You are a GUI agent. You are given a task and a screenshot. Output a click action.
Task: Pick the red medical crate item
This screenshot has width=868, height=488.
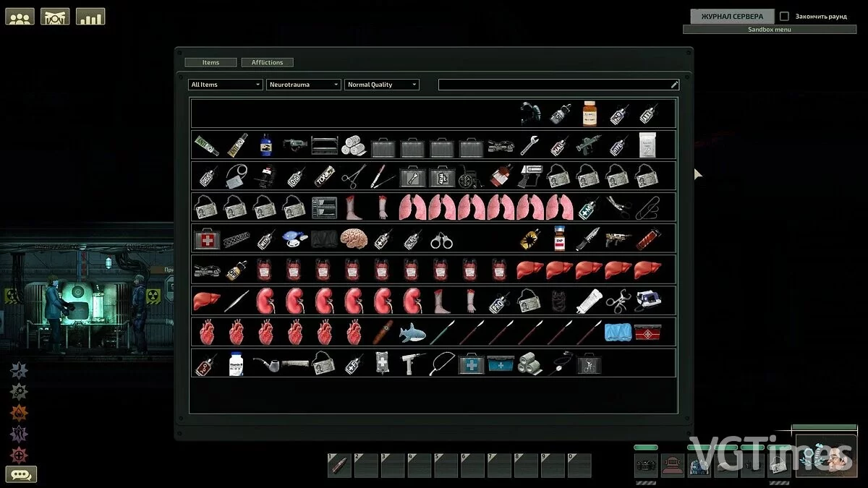[647, 333]
